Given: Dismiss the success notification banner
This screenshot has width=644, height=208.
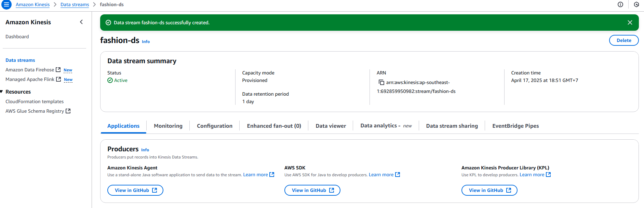Looking at the screenshot, I should point(630,23).
